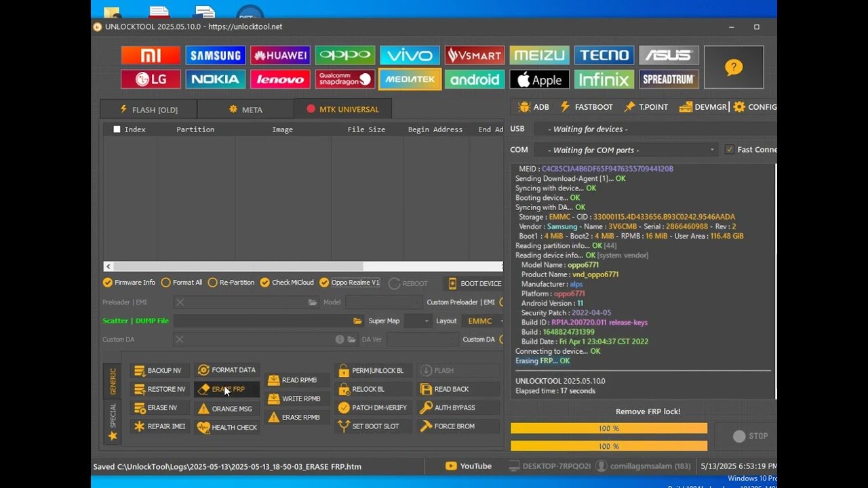This screenshot has height=488, width=868.
Task: Change the Layout EMMC dropdown
Action: tap(482, 321)
